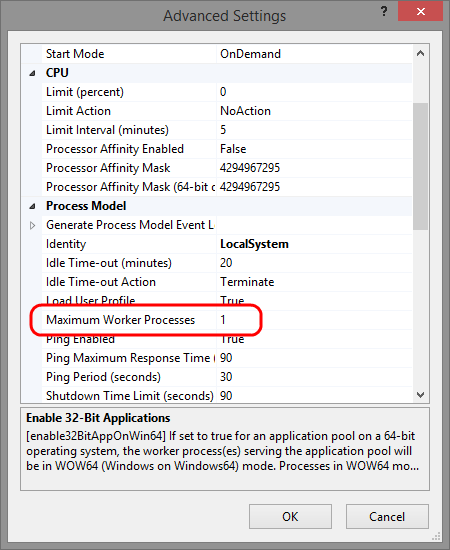450x550 pixels.
Task: Select the Maximum Worker Processes value
Action: tap(314, 320)
